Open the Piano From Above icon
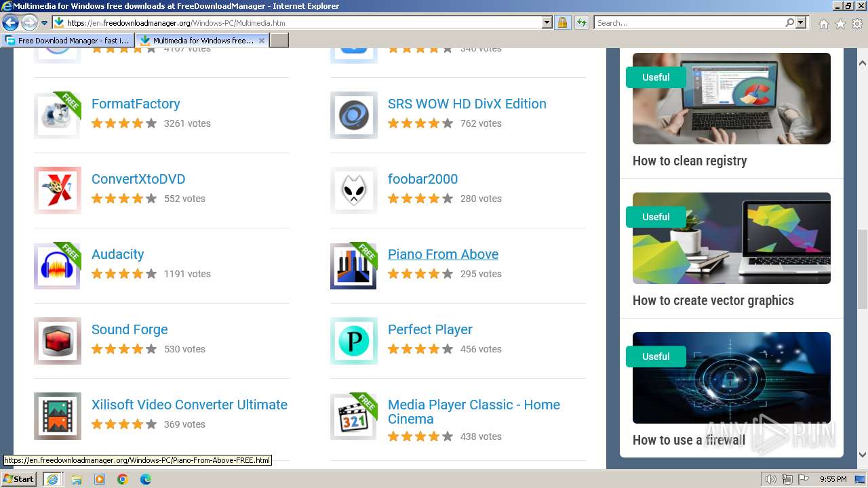This screenshot has width=868, height=488. pyautogui.click(x=354, y=266)
